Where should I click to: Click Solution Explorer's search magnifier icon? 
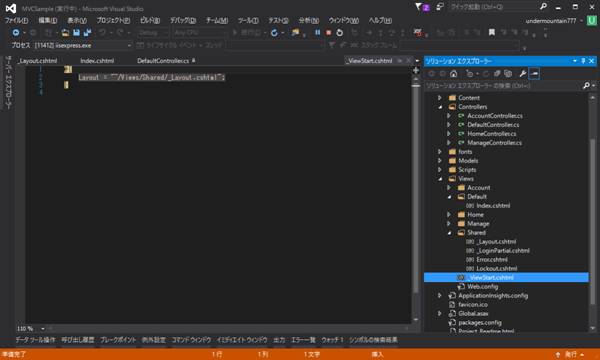tap(586, 86)
